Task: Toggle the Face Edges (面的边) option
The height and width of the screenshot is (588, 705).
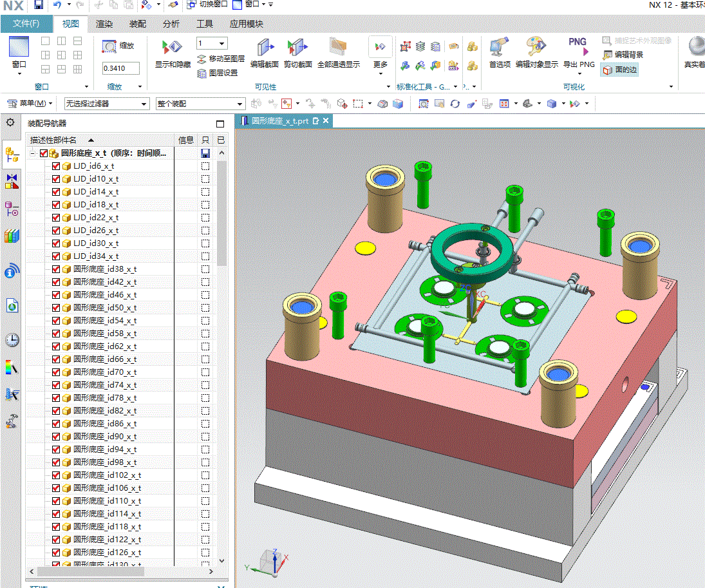Action: coord(620,70)
